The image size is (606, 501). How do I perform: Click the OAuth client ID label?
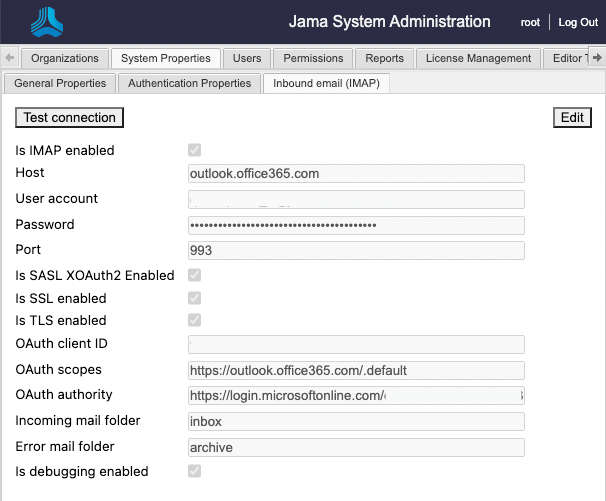(x=61, y=343)
